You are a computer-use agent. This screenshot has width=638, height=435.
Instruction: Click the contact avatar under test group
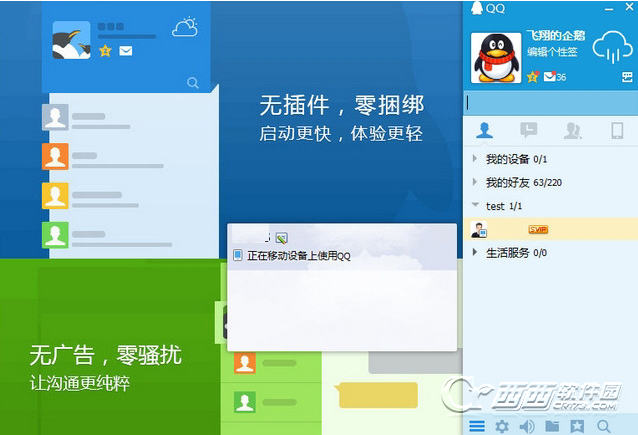tap(479, 230)
